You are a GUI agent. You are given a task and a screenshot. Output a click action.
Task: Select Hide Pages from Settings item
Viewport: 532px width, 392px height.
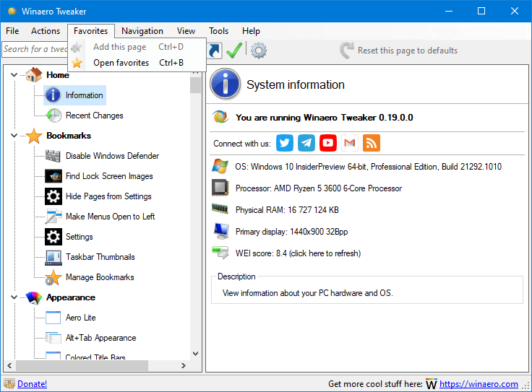(108, 196)
